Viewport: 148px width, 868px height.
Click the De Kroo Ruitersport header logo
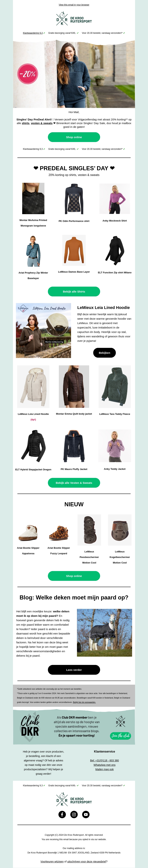point(74,19)
